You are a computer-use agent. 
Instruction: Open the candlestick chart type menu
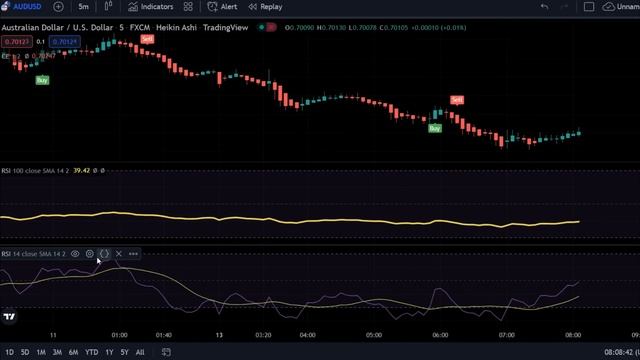click(108, 7)
